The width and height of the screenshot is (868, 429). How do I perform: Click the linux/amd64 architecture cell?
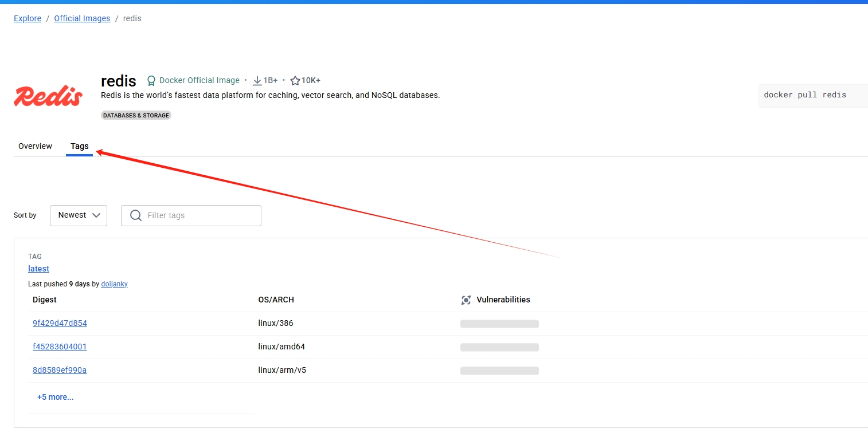click(282, 347)
